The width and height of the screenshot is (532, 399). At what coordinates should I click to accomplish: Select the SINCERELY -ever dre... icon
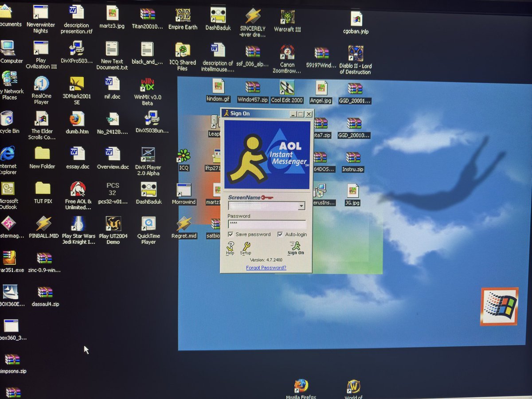pyautogui.click(x=253, y=16)
